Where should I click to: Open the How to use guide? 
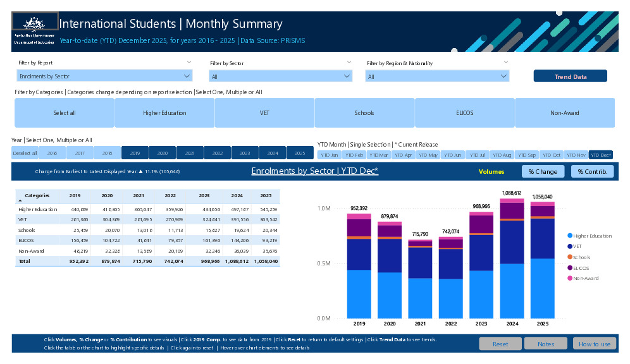click(x=594, y=343)
